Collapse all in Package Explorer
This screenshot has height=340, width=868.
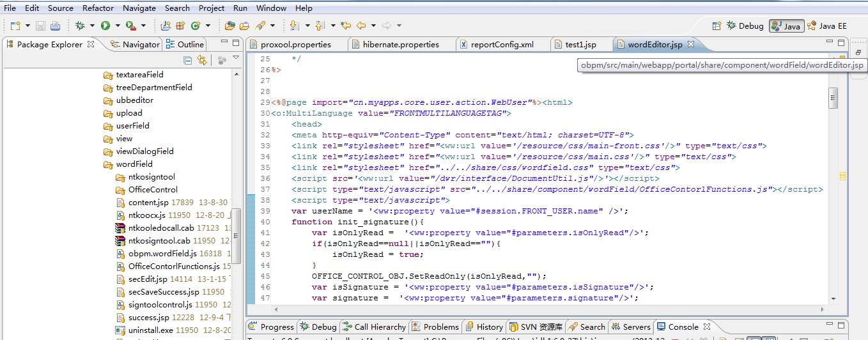(188, 60)
